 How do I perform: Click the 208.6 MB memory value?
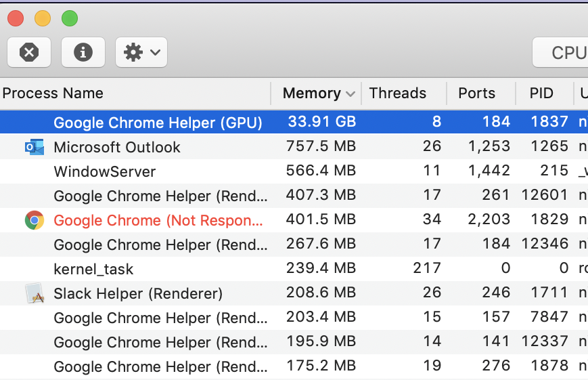click(x=321, y=293)
